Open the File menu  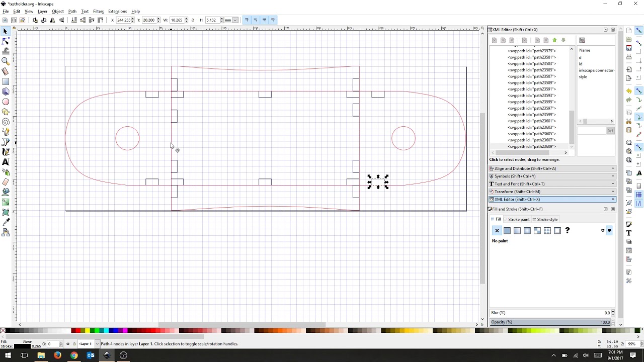(6, 12)
